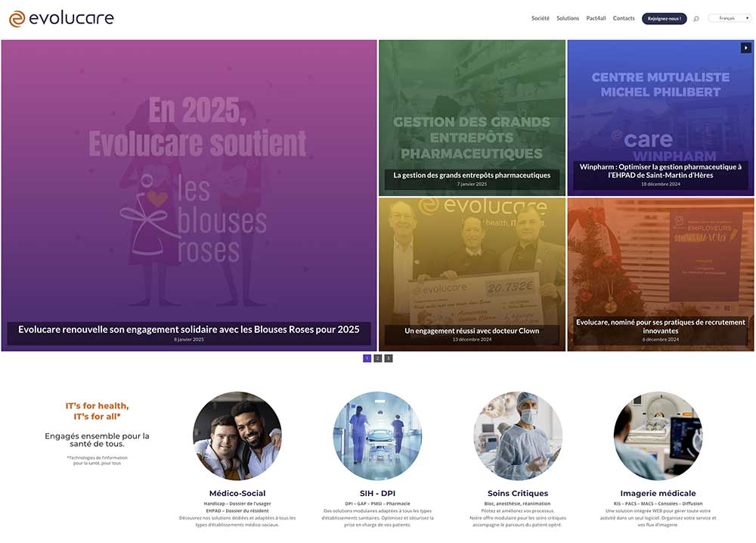Screen dimensions: 756x543
Task: Open the Blouses Roses 2025 article
Action: (x=189, y=330)
